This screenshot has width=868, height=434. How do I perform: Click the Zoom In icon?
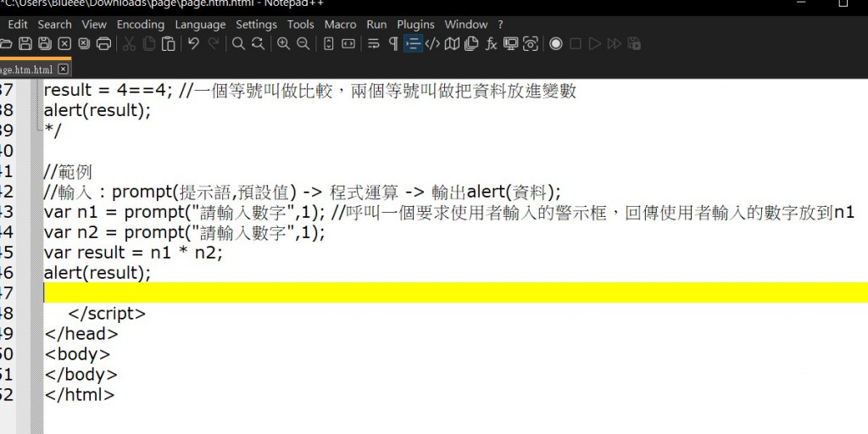283,44
